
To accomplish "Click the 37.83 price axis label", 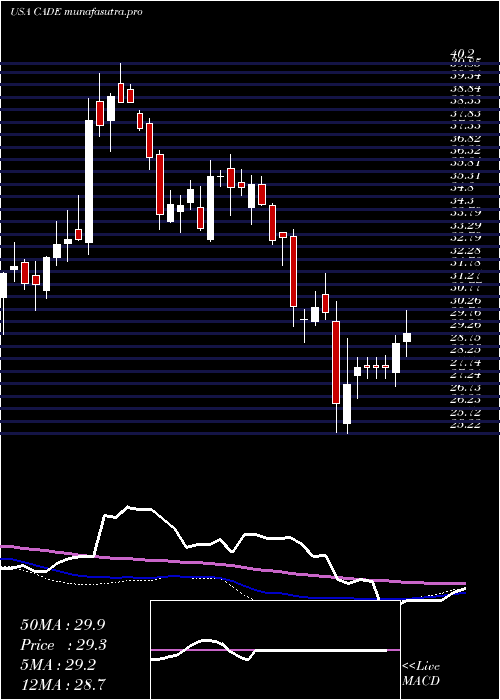I will click(466, 114).
